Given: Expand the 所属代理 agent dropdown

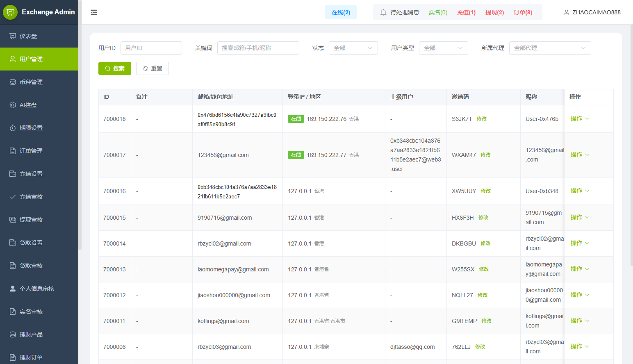Looking at the screenshot, I should [550, 48].
